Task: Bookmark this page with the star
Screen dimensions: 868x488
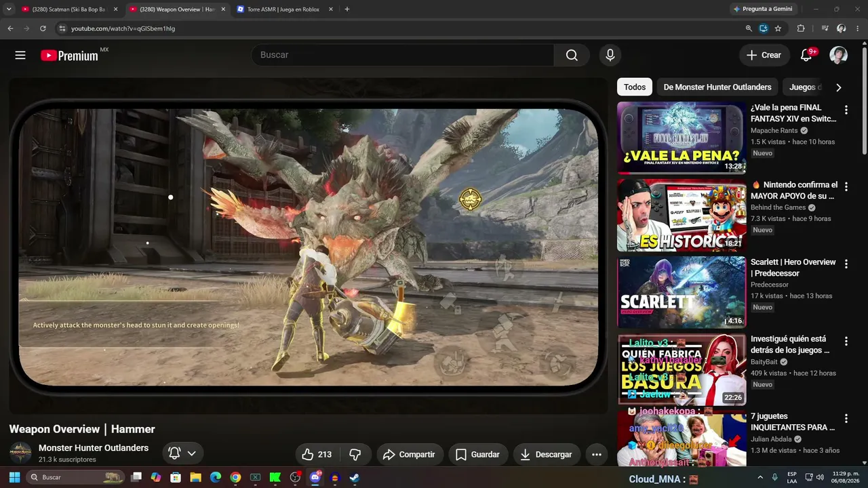Action: [778, 28]
